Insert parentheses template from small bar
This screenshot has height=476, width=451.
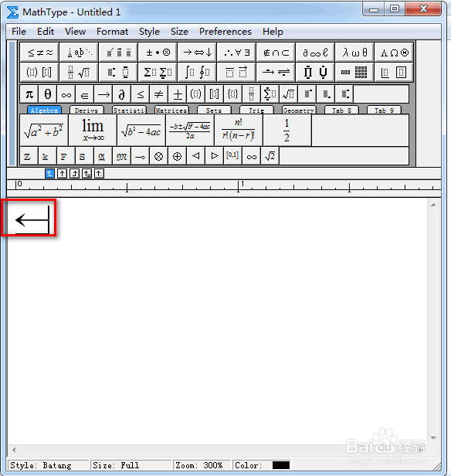(x=196, y=94)
